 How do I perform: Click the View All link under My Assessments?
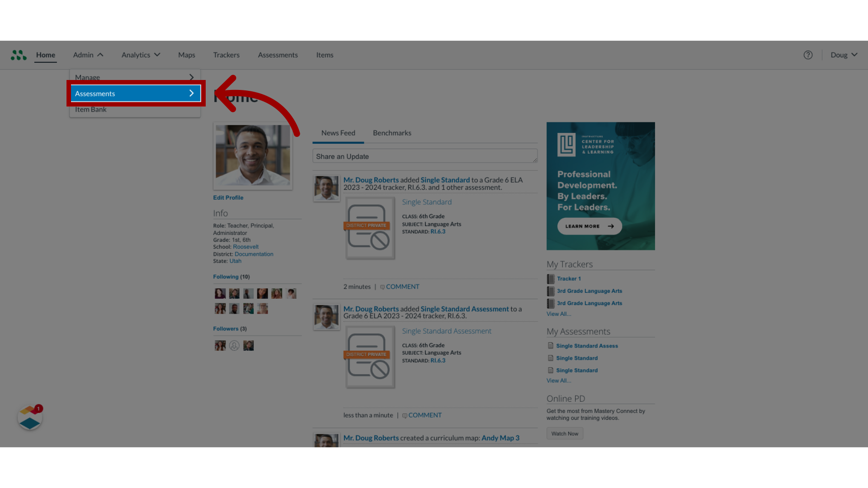(558, 380)
